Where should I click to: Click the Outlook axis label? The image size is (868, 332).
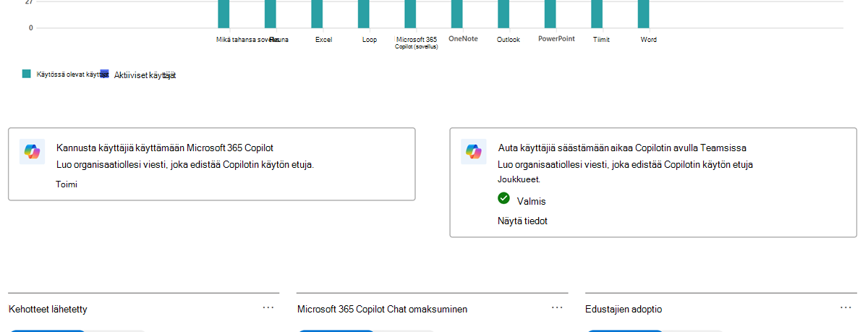[x=509, y=40]
